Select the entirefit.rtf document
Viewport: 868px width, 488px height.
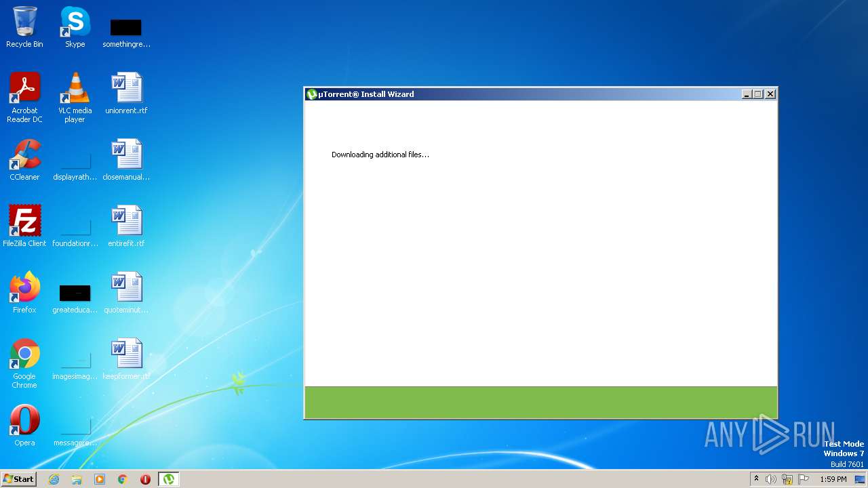pyautogui.click(x=126, y=226)
